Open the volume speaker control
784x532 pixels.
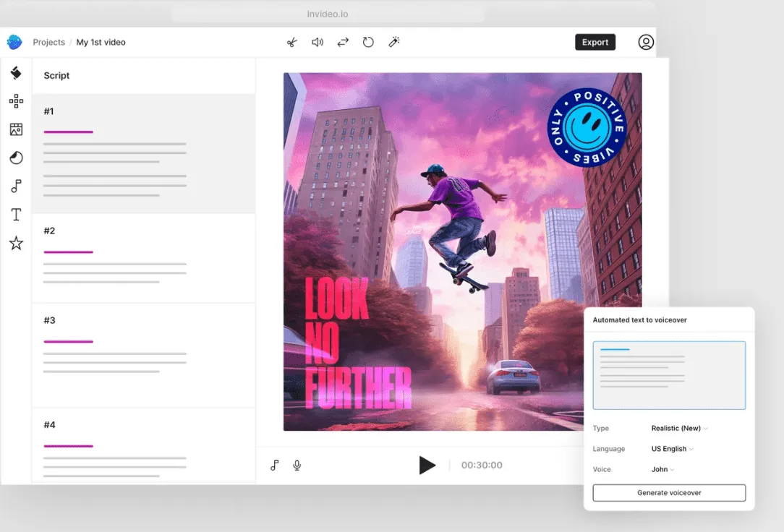pyautogui.click(x=318, y=43)
